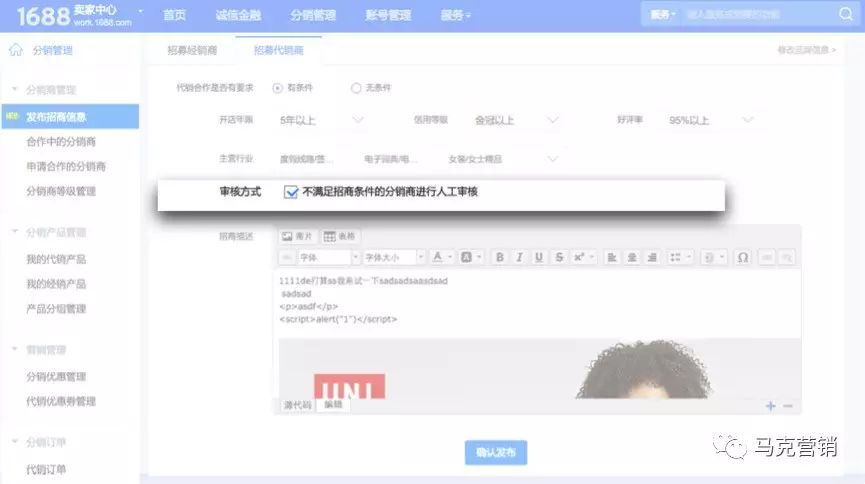This screenshot has width=865, height=484.
Task: Toggle the 人工审核 checkbox under 审核方式
Action: click(x=291, y=192)
